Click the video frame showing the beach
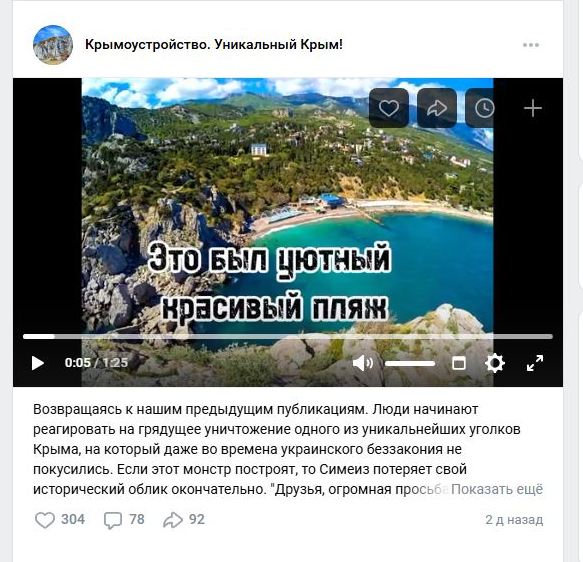 [x=287, y=208]
